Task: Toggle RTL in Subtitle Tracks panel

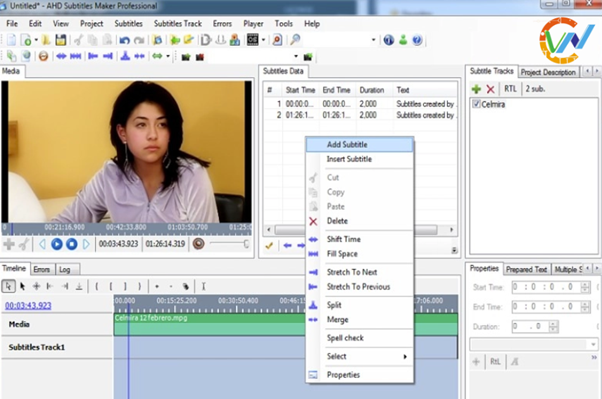Action: point(510,89)
